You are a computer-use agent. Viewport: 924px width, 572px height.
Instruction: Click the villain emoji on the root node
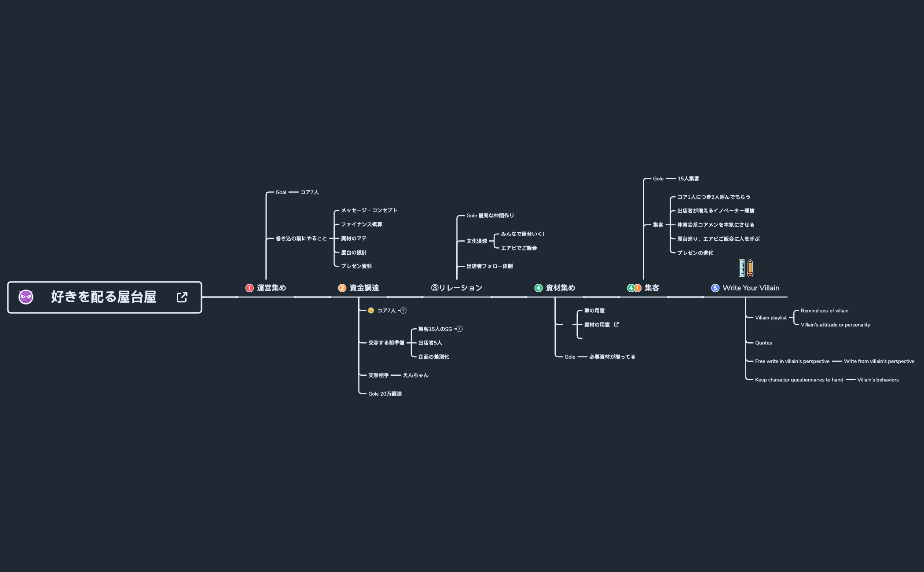pos(25,297)
